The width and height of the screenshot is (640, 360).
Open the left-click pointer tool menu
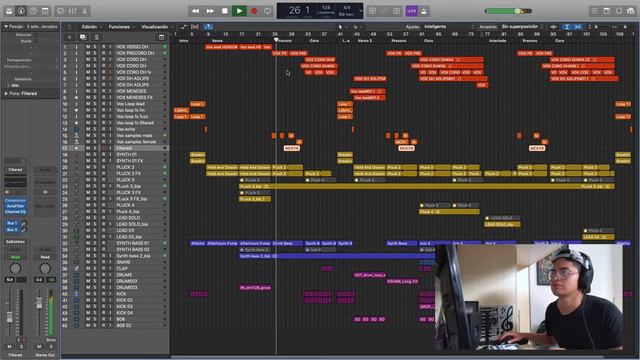(342, 27)
